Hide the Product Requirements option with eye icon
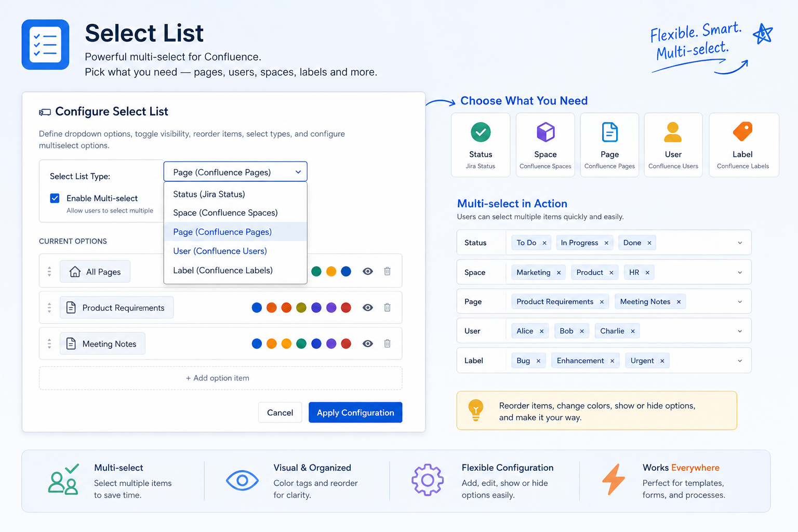 368,308
